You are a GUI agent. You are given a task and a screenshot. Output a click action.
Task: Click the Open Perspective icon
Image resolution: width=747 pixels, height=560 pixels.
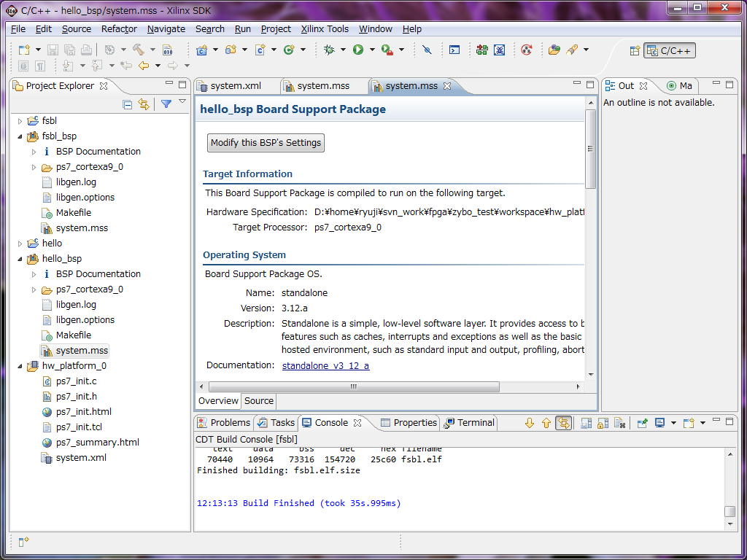pyautogui.click(x=635, y=51)
